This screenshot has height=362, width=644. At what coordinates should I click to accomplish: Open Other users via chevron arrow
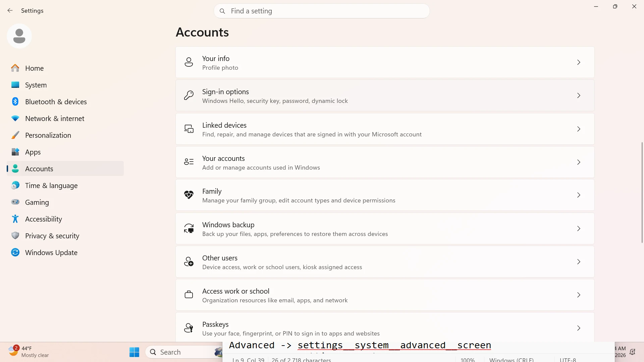(579, 262)
